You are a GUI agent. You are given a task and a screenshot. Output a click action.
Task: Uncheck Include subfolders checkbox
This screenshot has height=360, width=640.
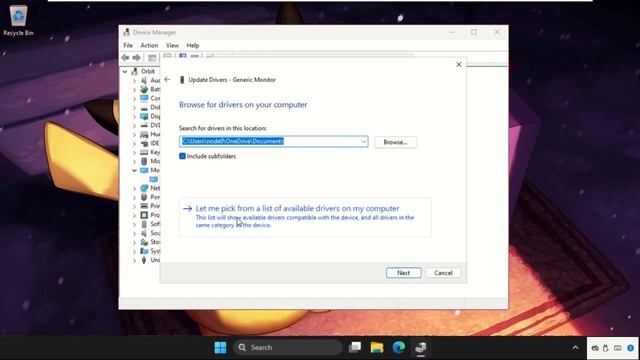click(x=182, y=156)
